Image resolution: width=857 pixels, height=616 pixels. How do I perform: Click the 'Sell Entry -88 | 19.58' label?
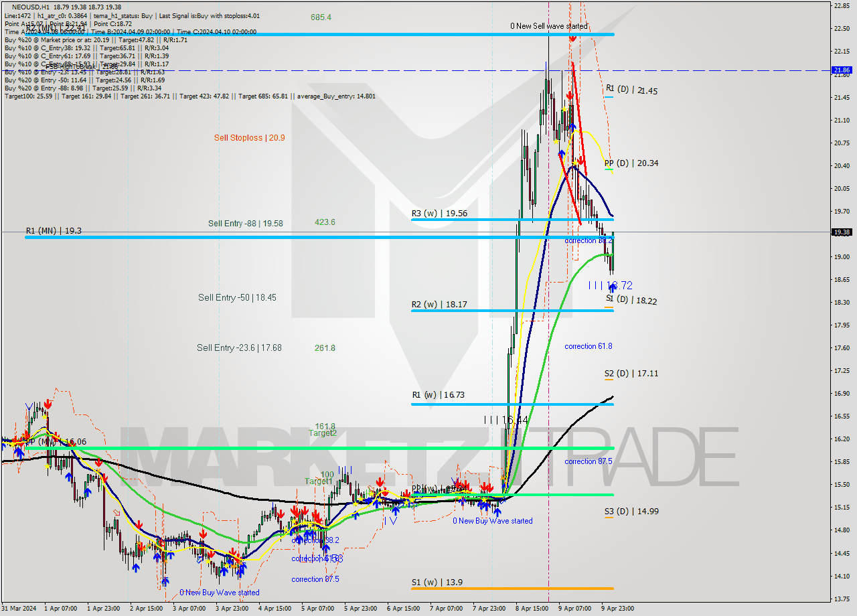245,223
